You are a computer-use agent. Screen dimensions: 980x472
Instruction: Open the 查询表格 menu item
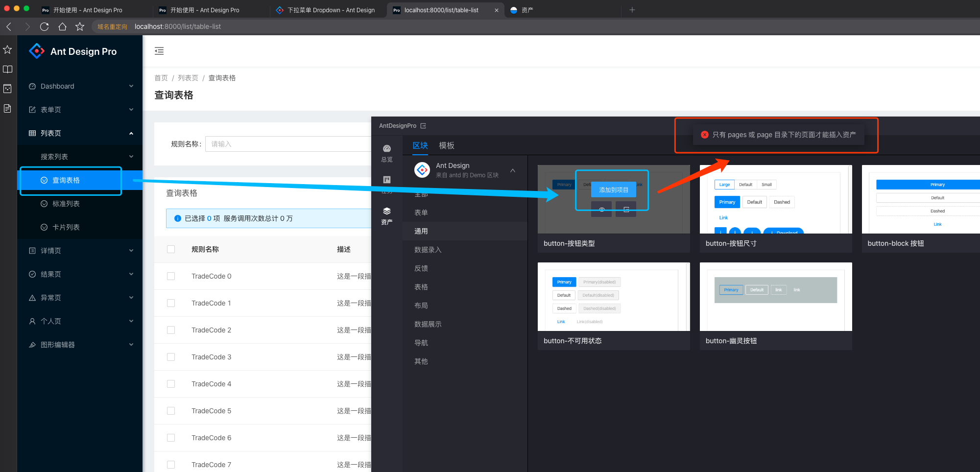[x=80, y=180]
